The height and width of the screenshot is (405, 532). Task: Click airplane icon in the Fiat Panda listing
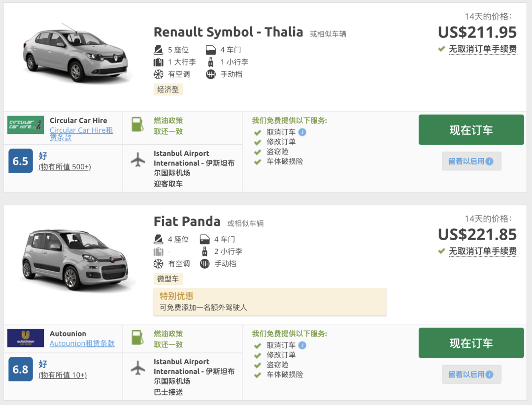(138, 368)
